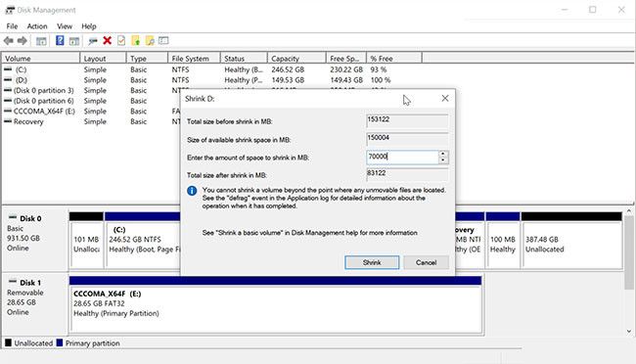
Task: Click the disk pane vertical scrollbar down arrow
Action: pos(629,331)
